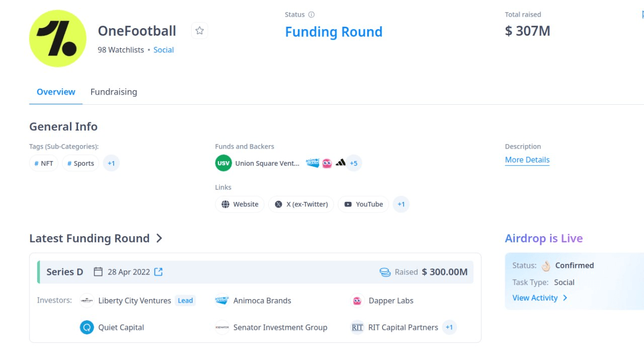
Task: Click the star watchlist icon beside OneFootball
Action: pos(200,31)
